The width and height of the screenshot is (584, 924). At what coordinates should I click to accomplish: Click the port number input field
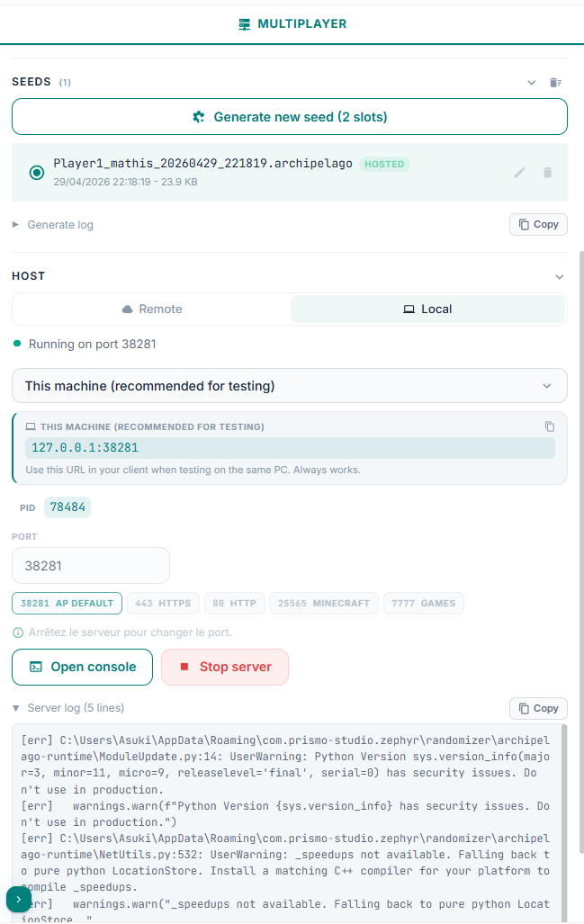(x=90, y=567)
